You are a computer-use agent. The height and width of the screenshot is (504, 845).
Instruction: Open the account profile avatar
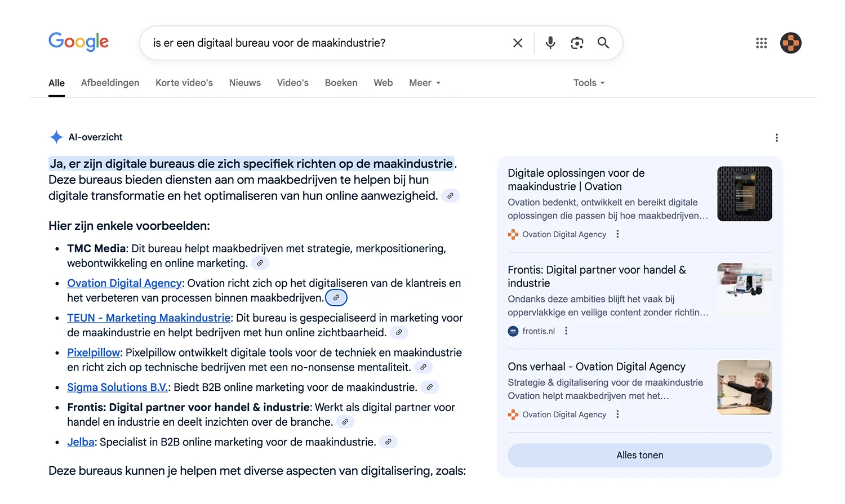pos(791,43)
